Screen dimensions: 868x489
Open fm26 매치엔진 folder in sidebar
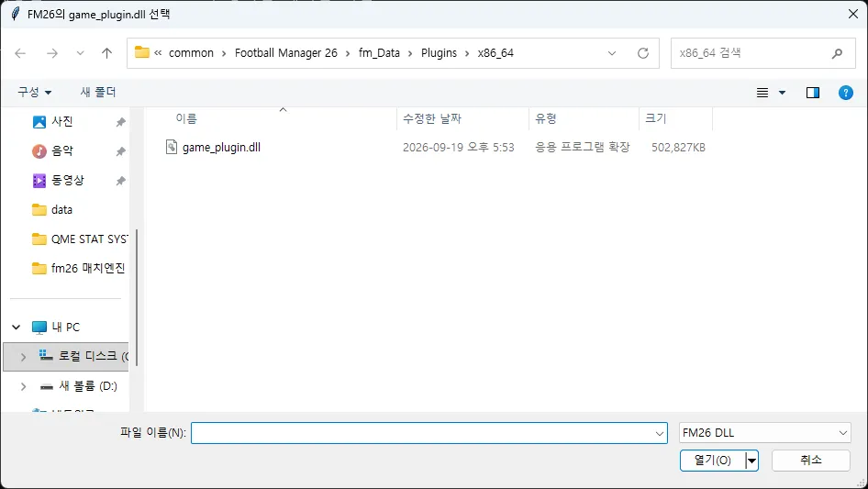click(88, 269)
